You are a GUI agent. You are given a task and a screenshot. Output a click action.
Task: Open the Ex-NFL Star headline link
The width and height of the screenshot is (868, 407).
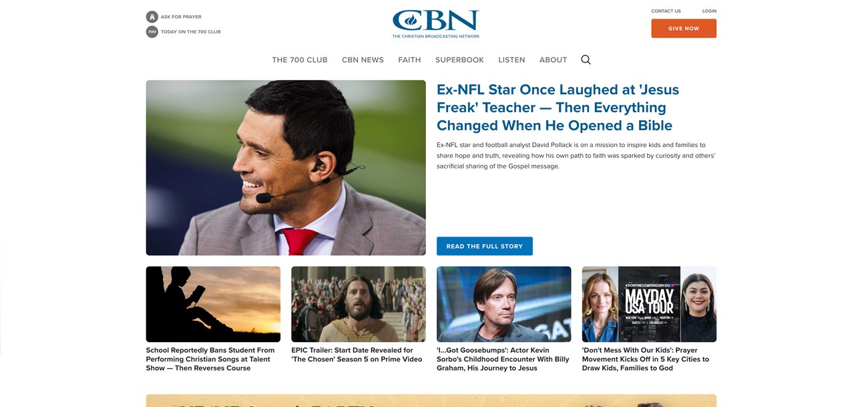pyautogui.click(x=558, y=108)
